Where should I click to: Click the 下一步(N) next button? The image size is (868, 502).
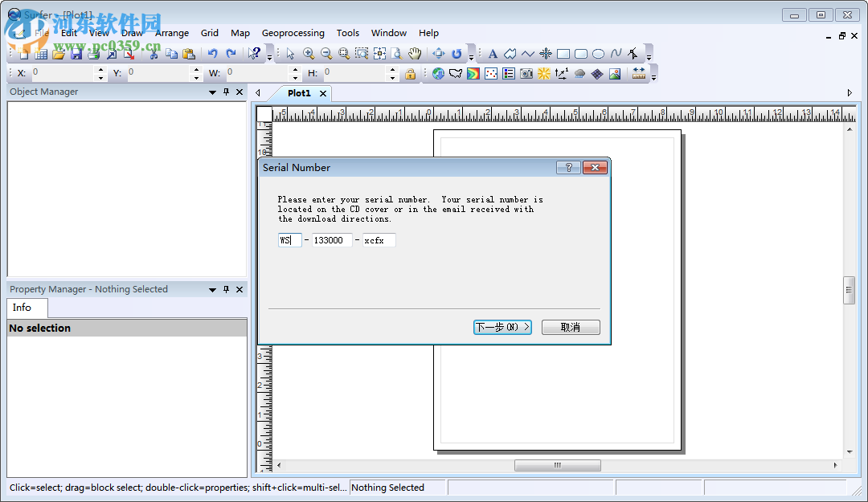point(502,327)
